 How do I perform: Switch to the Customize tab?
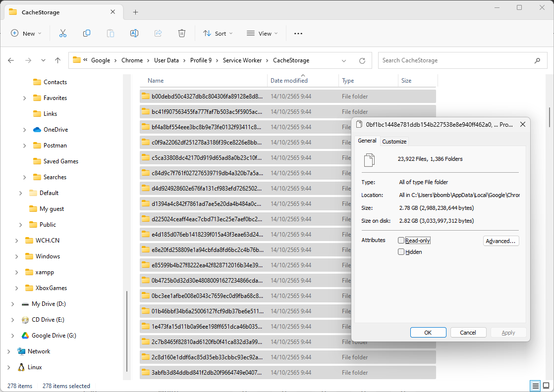(394, 142)
